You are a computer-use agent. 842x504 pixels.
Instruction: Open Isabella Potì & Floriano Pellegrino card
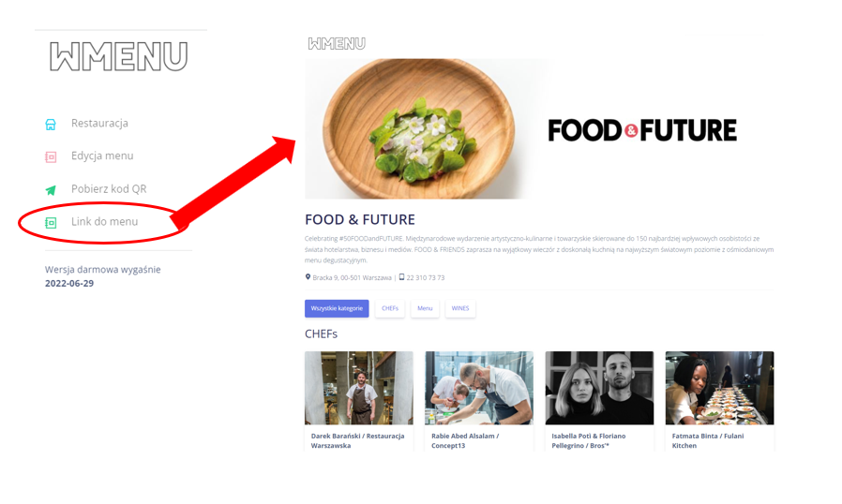[599, 401]
